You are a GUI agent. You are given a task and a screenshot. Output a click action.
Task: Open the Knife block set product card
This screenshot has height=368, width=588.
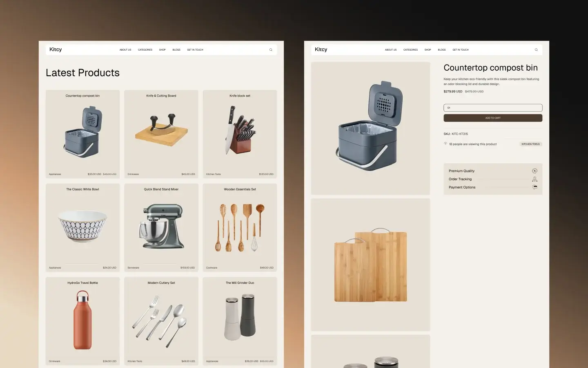click(x=240, y=134)
